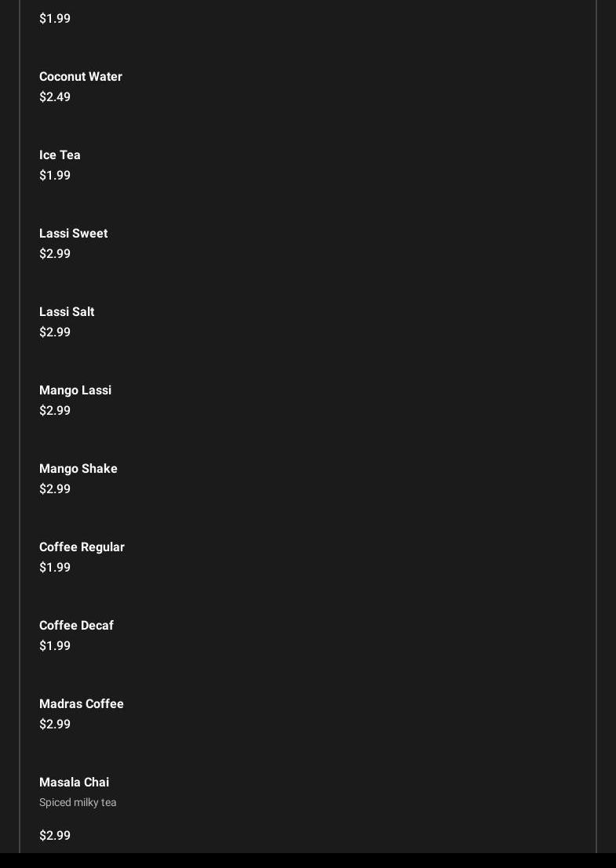Open the Ice Tea menu item
616x868 pixels.
(60, 155)
